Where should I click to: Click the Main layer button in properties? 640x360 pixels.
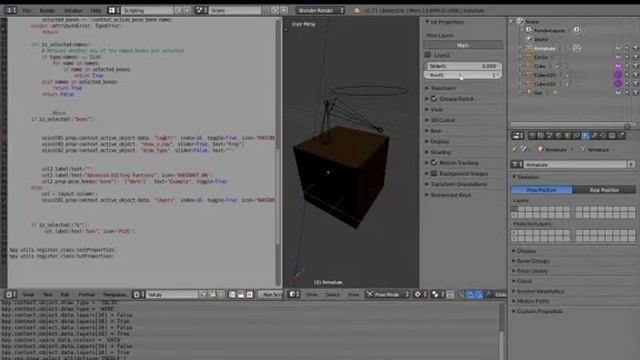pyautogui.click(x=463, y=45)
